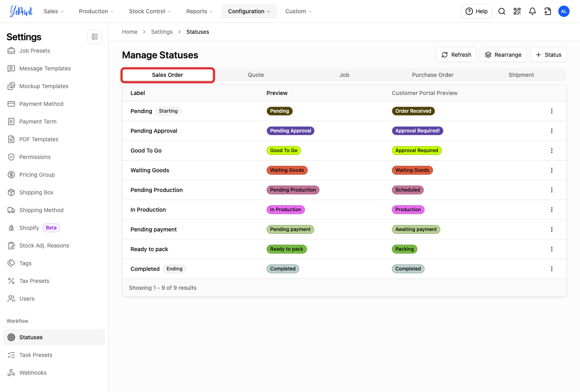View notifications bell icon

(532, 11)
